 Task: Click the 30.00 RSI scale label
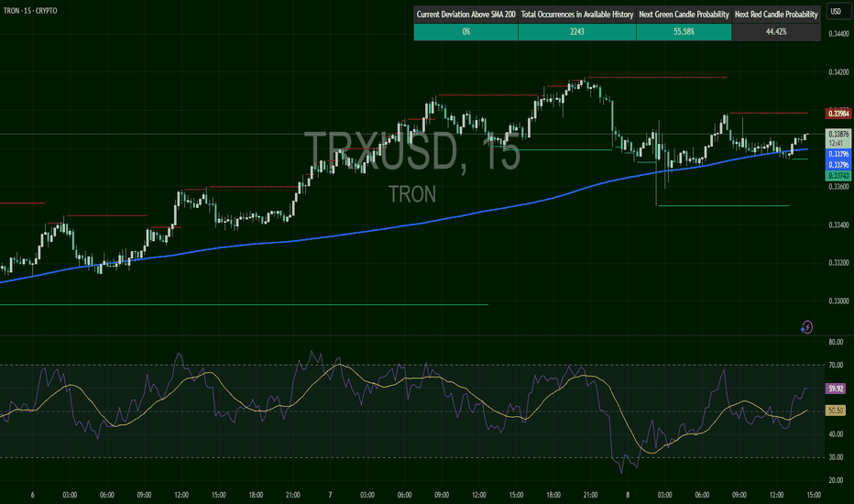tap(836, 457)
